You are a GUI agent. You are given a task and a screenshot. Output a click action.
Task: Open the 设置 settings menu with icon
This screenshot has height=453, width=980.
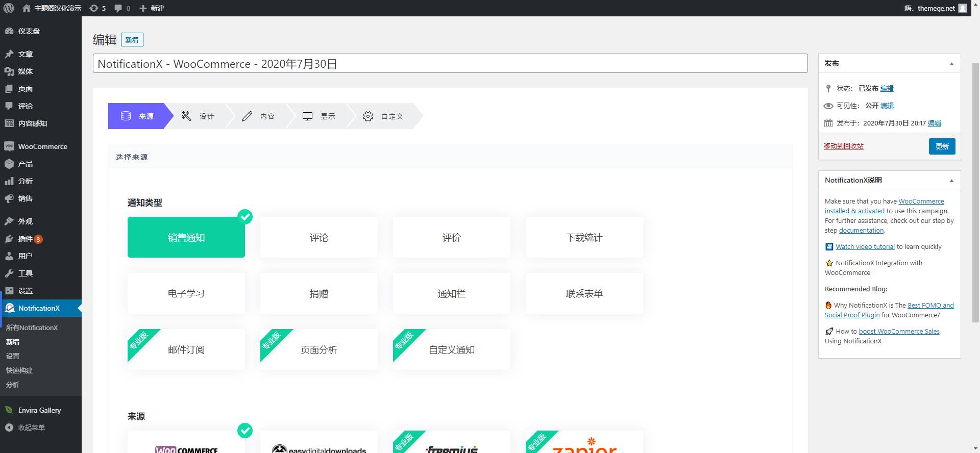click(41, 291)
